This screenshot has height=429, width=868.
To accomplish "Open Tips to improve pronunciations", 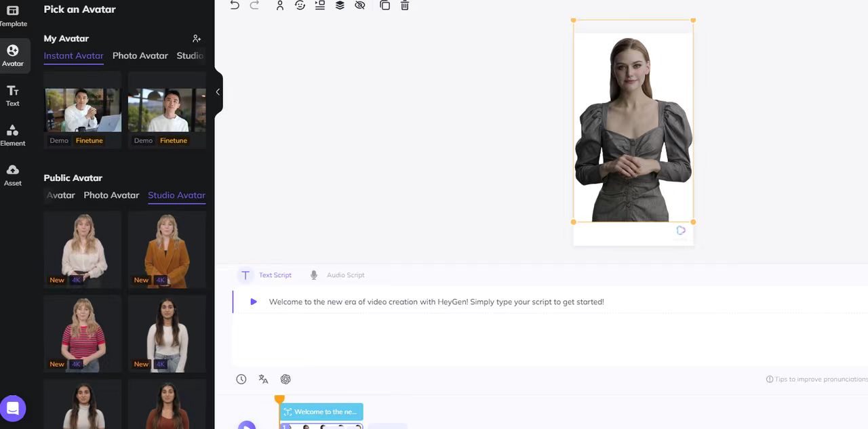I will click(816, 380).
